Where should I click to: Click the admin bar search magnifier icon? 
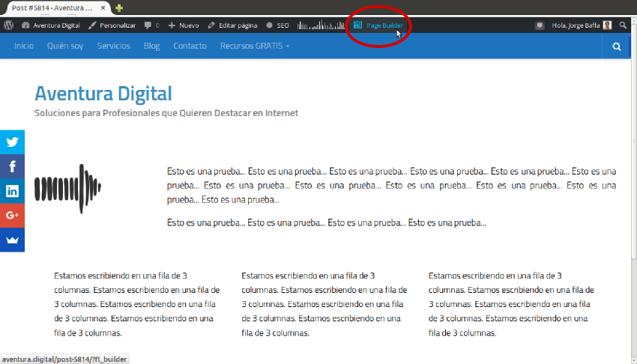[623, 25]
